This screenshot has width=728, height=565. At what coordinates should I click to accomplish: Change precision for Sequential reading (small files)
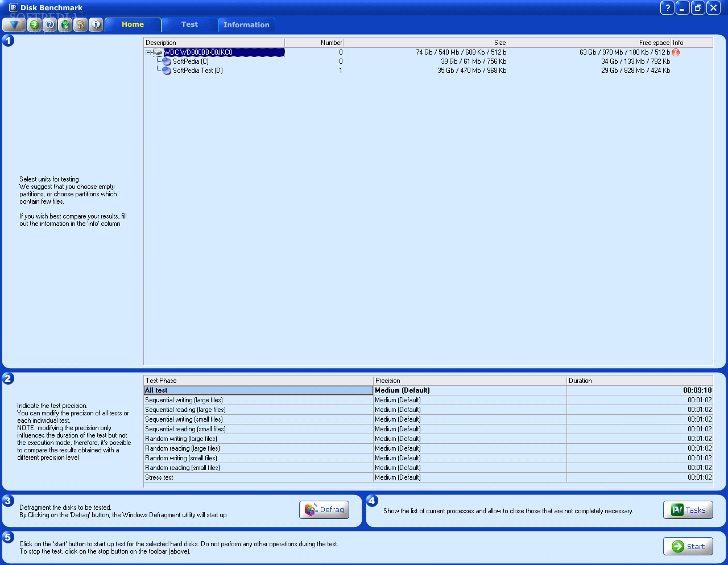tap(470, 429)
